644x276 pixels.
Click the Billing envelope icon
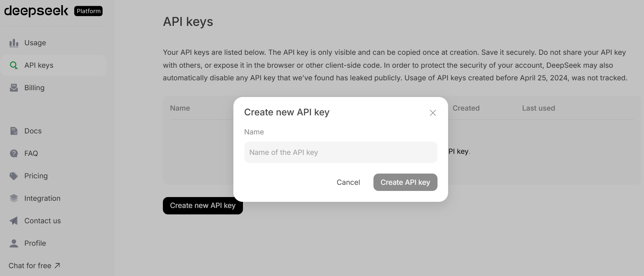pyautogui.click(x=14, y=88)
